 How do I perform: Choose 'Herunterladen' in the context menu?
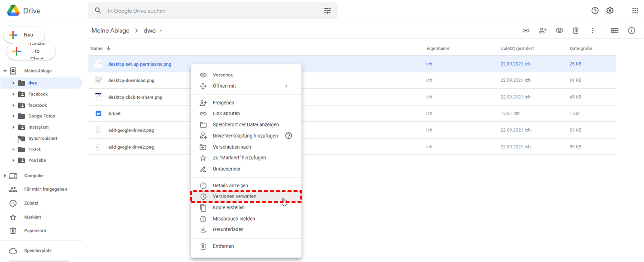(228, 229)
